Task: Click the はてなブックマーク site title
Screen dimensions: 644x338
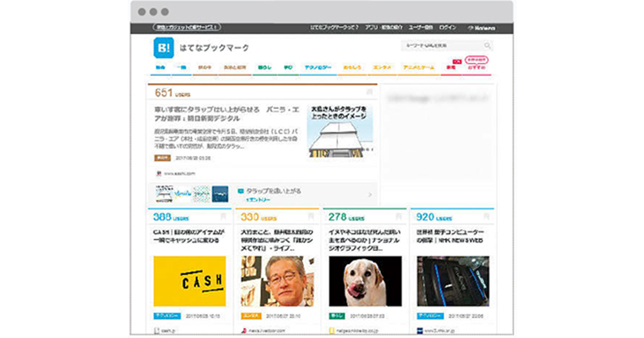Action: tap(215, 48)
